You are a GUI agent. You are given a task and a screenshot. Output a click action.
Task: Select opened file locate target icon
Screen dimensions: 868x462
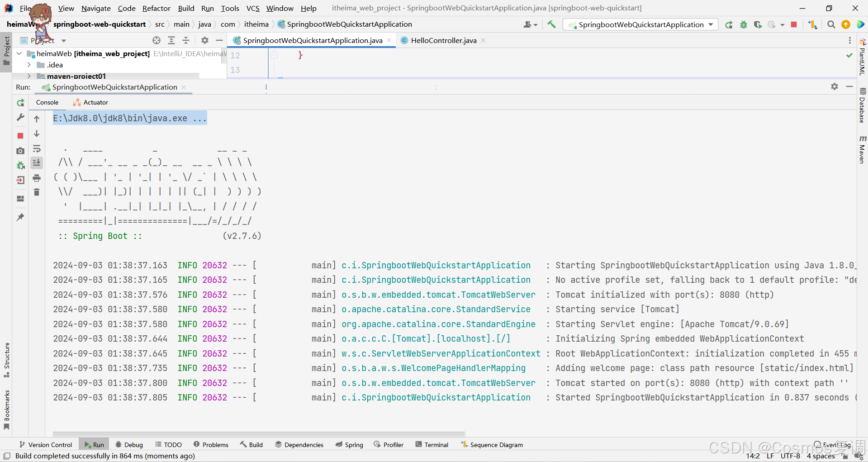[157, 40]
